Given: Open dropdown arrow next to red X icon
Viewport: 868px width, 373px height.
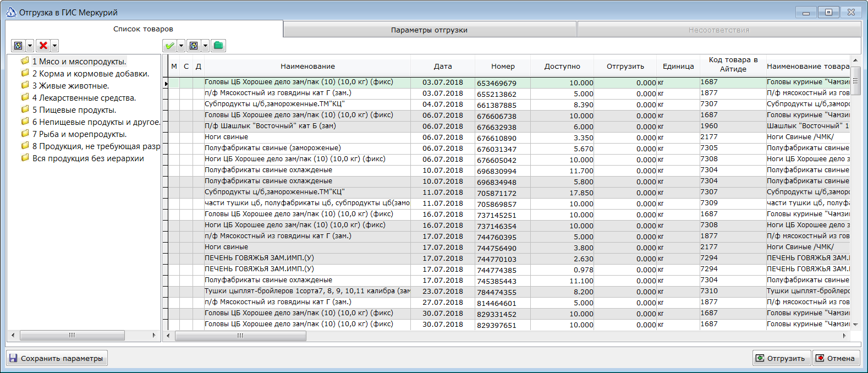Looking at the screenshot, I should point(54,46).
